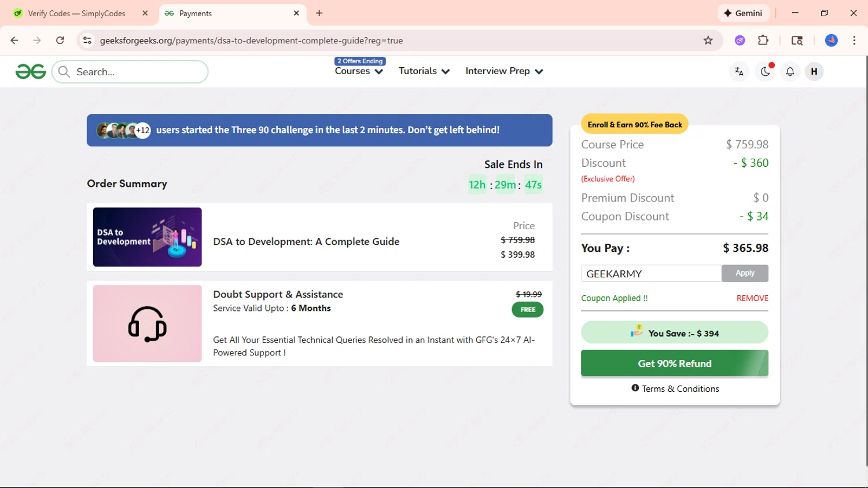Open a new browser tab
This screenshot has height=488, width=868.
click(319, 13)
